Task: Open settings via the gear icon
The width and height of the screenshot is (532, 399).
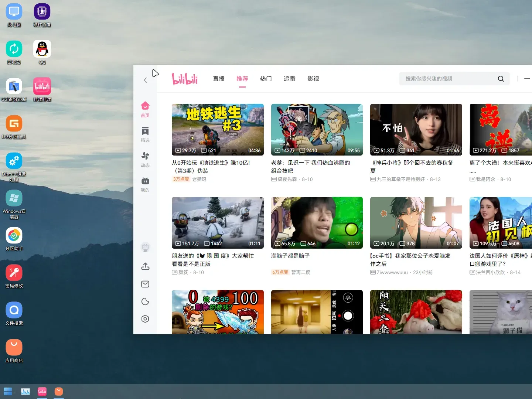Action: point(145,318)
